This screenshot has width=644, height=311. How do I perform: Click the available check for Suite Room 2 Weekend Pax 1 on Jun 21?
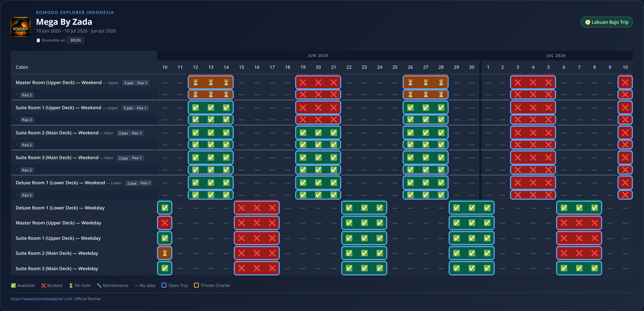[334, 133]
